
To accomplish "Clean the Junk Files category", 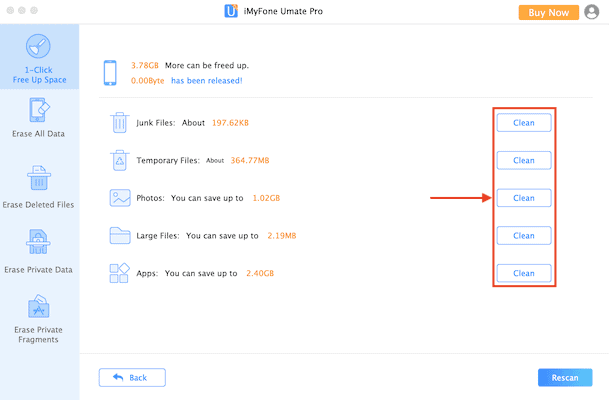I will coord(524,123).
